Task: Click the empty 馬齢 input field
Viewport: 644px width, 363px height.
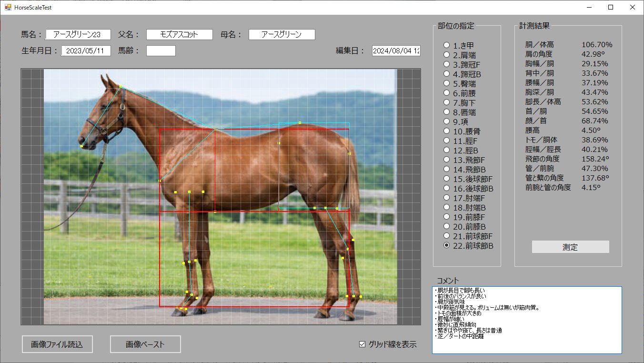Action: point(161,51)
